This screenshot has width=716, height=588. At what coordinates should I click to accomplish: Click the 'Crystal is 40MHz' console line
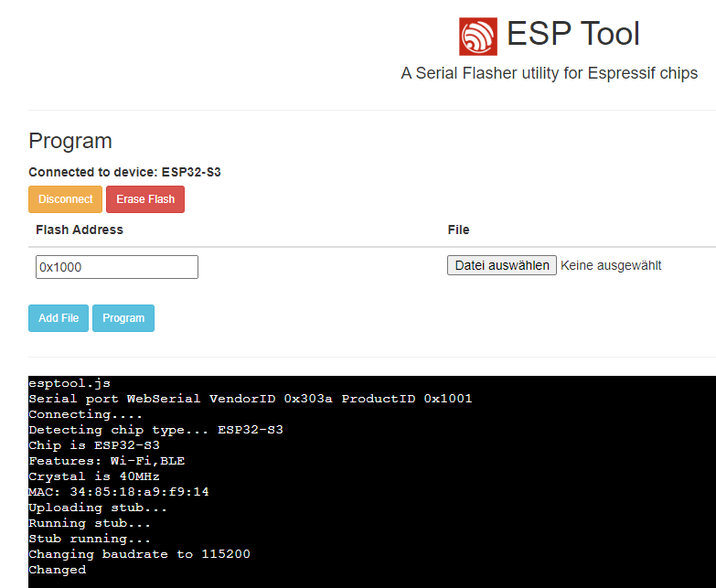pos(94,476)
